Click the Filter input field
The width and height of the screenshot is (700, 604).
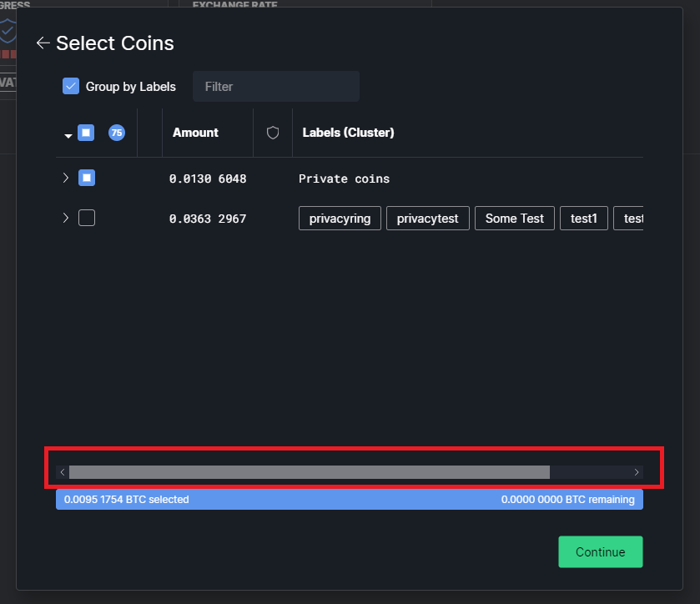(276, 86)
